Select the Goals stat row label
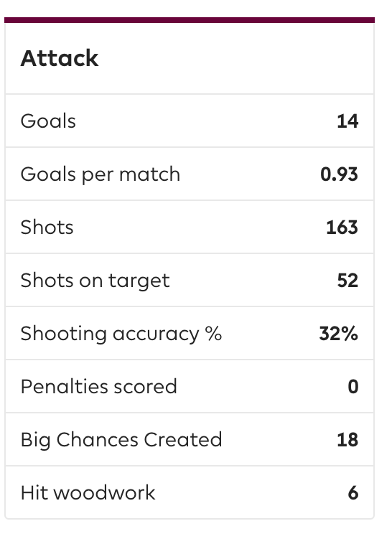392x544 pixels. [x=48, y=121]
